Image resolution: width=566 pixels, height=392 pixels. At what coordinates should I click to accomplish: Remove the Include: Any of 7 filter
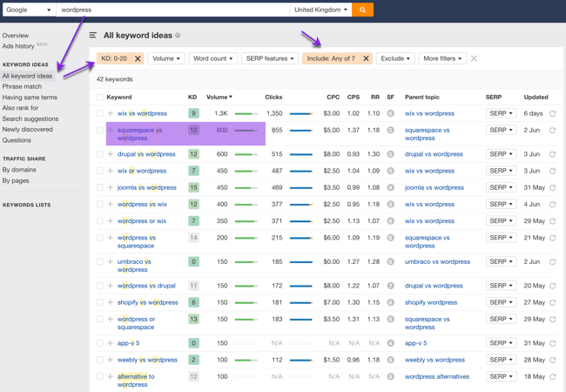(366, 58)
